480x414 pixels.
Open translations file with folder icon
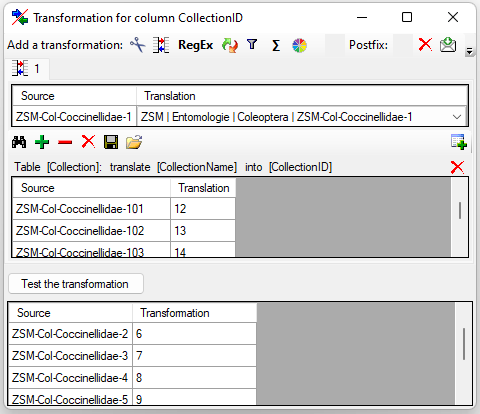[x=134, y=142]
